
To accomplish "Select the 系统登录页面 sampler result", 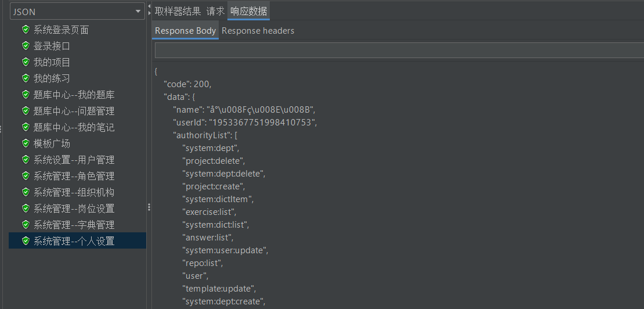I will 61,30.
